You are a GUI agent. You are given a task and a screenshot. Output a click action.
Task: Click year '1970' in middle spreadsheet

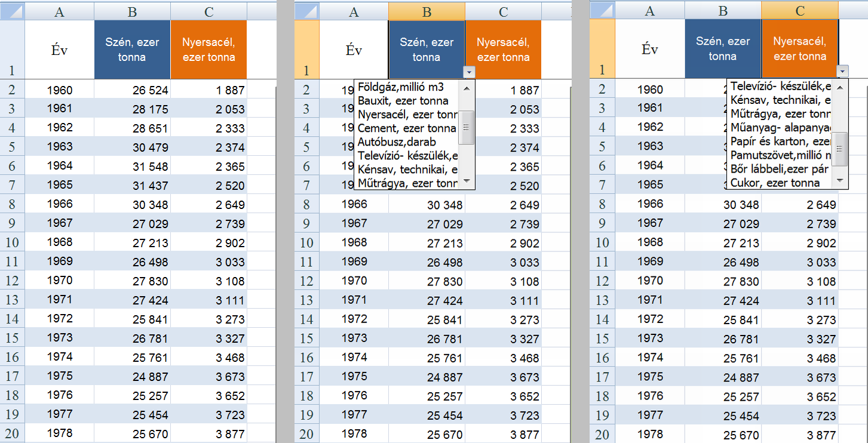coord(354,281)
